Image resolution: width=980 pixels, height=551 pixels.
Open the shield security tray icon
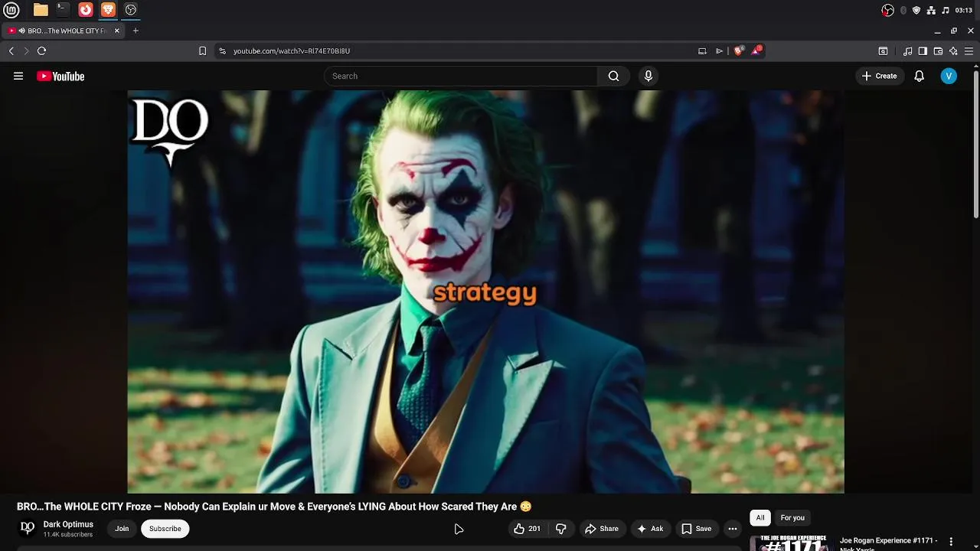click(916, 10)
